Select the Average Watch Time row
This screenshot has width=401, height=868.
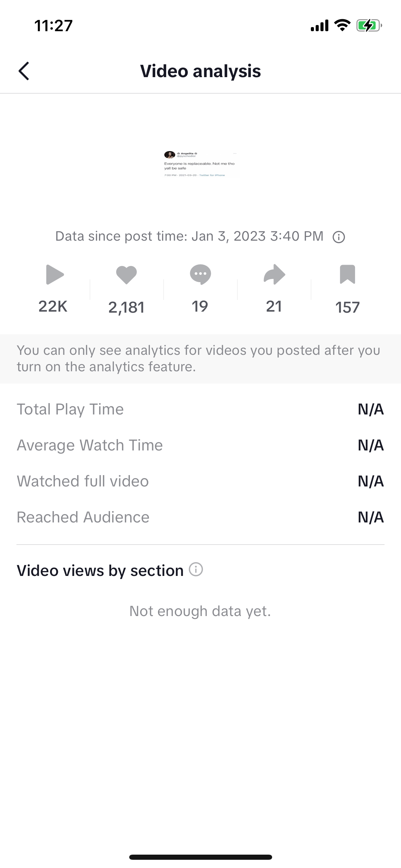click(x=200, y=445)
